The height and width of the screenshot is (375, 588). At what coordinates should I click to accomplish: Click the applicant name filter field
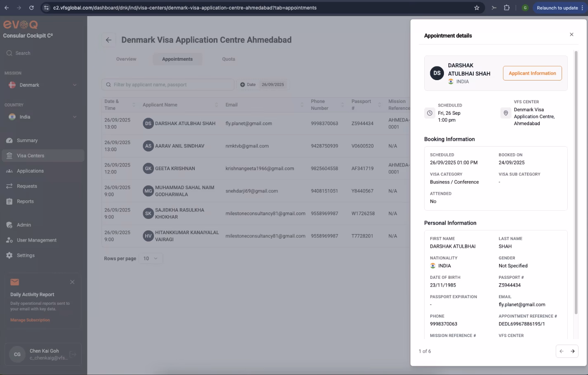(168, 85)
